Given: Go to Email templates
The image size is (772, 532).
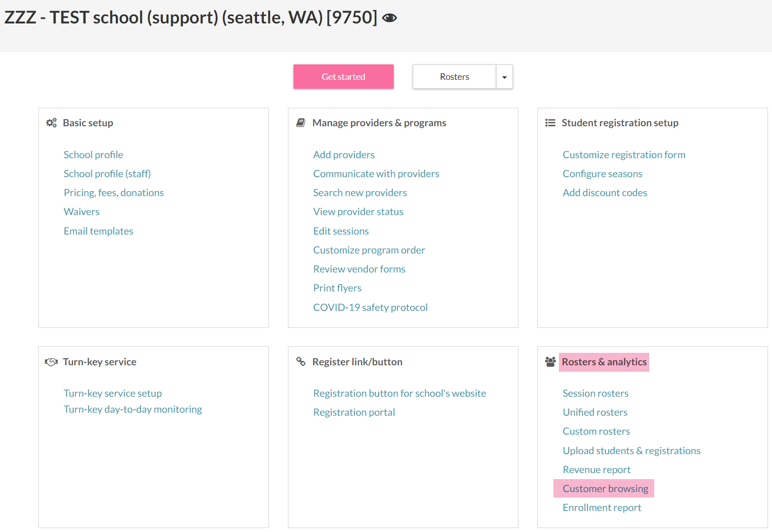Looking at the screenshot, I should click(98, 231).
